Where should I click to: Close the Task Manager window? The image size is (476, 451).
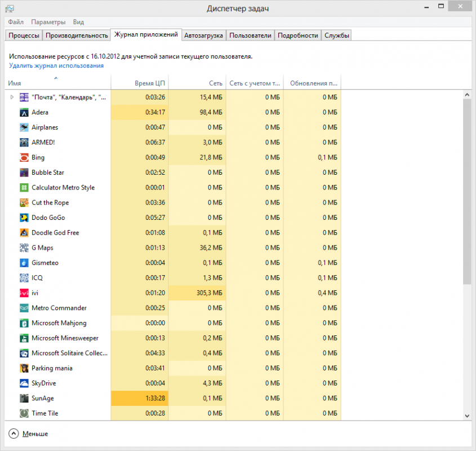460,6
